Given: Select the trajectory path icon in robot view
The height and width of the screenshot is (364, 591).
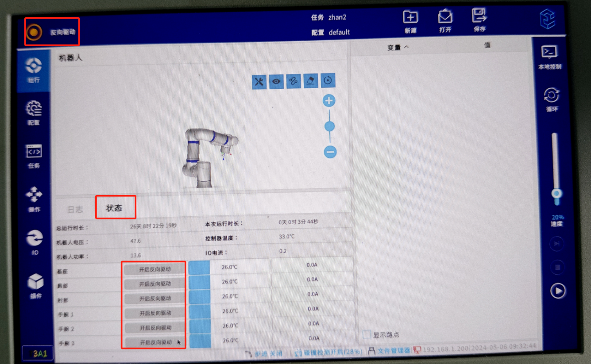Looking at the screenshot, I should click(x=294, y=81).
